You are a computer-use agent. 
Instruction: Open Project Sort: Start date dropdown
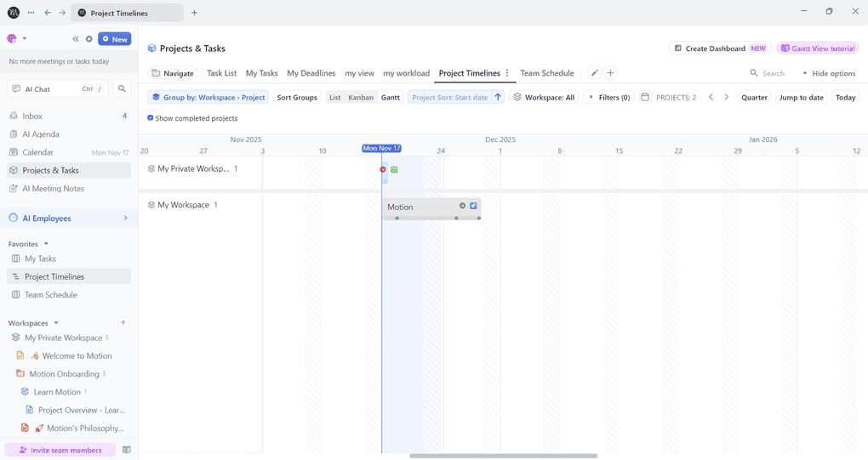[450, 97]
